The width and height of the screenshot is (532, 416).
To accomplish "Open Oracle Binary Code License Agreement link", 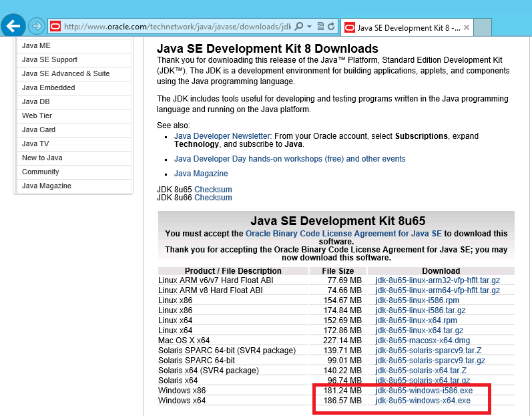I will (343, 234).
